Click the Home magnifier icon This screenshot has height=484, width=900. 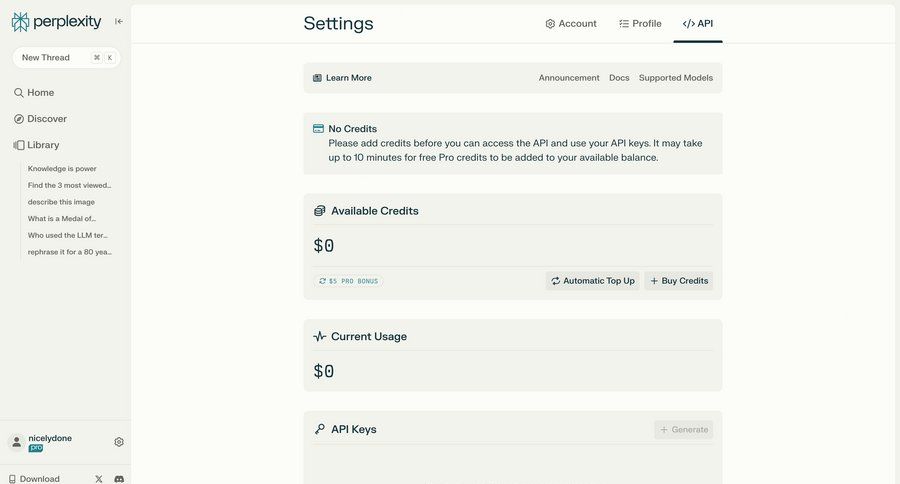tap(19, 92)
